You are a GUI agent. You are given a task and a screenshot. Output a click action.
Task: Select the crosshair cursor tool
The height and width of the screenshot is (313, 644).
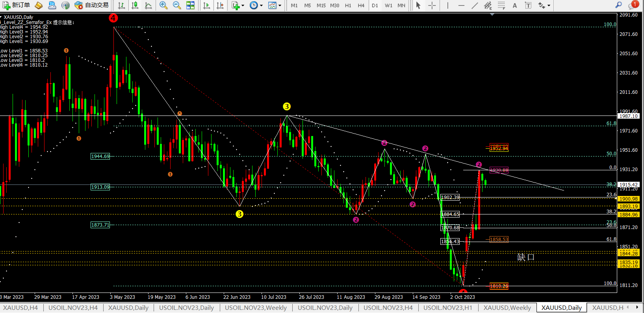pyautogui.click(x=432, y=5)
